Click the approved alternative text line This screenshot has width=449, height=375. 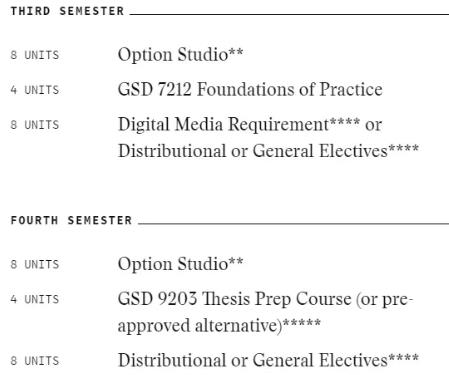(219, 325)
